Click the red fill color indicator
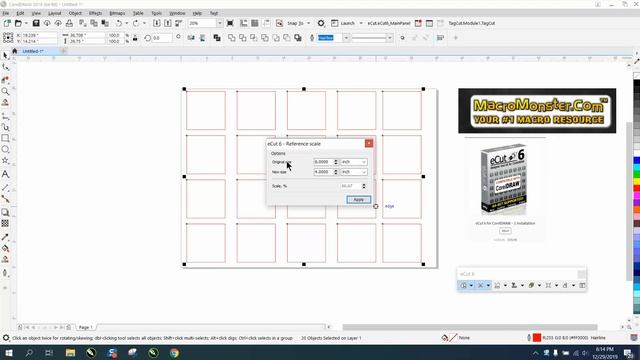 coord(537,338)
